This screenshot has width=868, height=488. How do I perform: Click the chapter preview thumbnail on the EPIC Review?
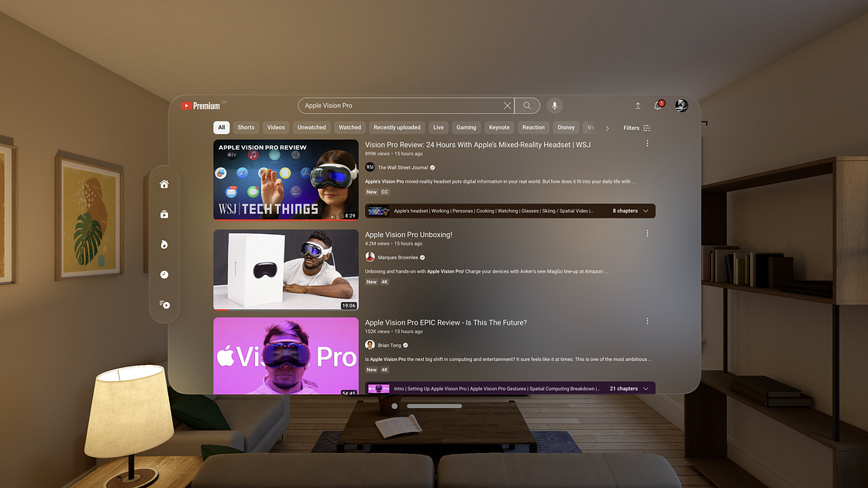379,388
